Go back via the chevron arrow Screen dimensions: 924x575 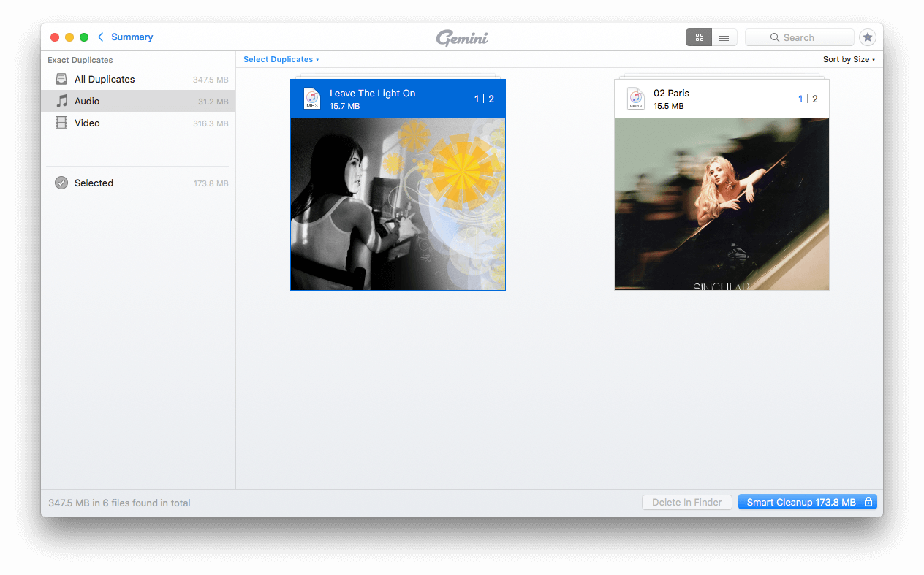[101, 37]
